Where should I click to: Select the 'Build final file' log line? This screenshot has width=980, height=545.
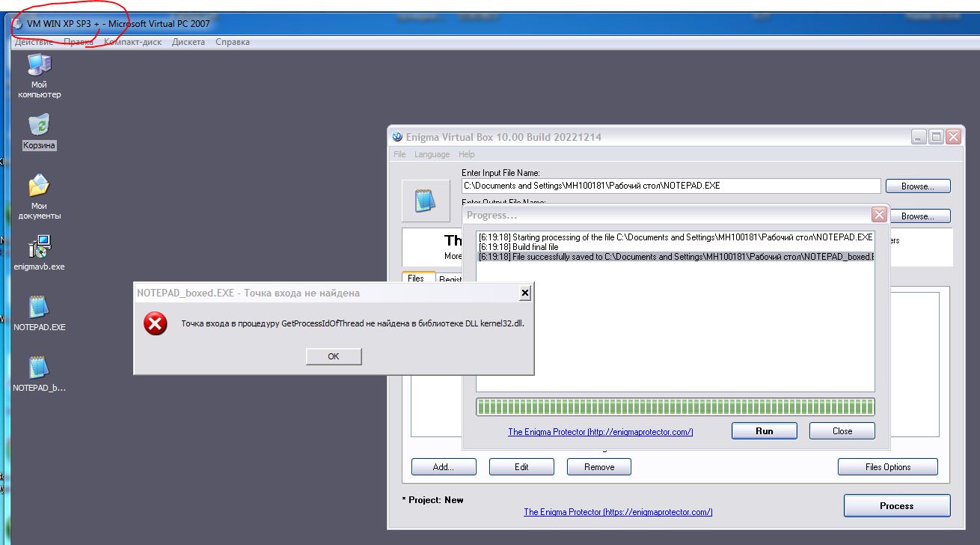[x=518, y=247]
